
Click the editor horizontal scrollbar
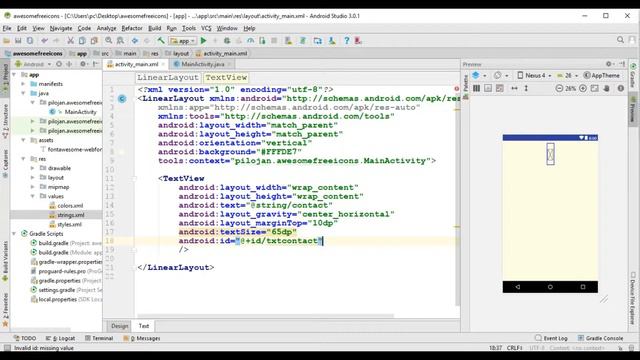click(x=265, y=316)
